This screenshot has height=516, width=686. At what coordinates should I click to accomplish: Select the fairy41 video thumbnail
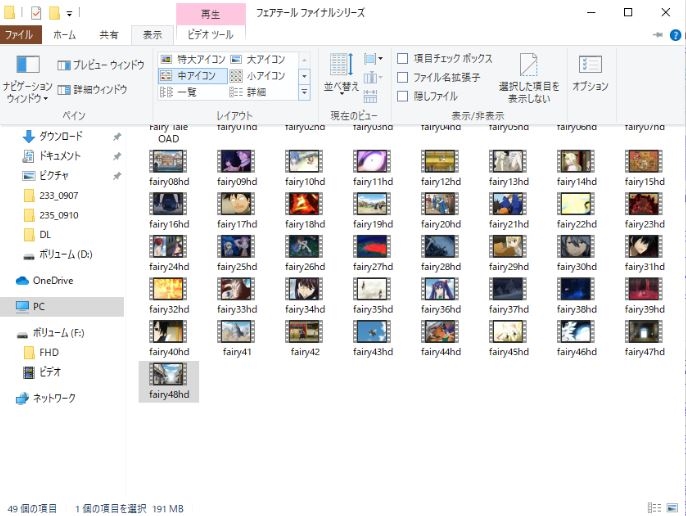coord(236,331)
